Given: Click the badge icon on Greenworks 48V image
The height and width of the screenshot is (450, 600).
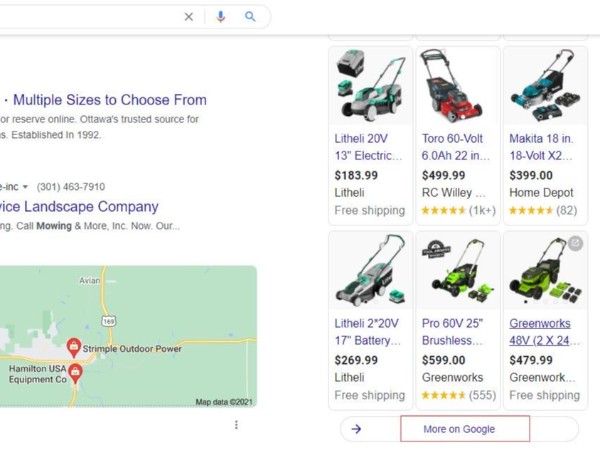Looking at the screenshot, I should coord(575,243).
